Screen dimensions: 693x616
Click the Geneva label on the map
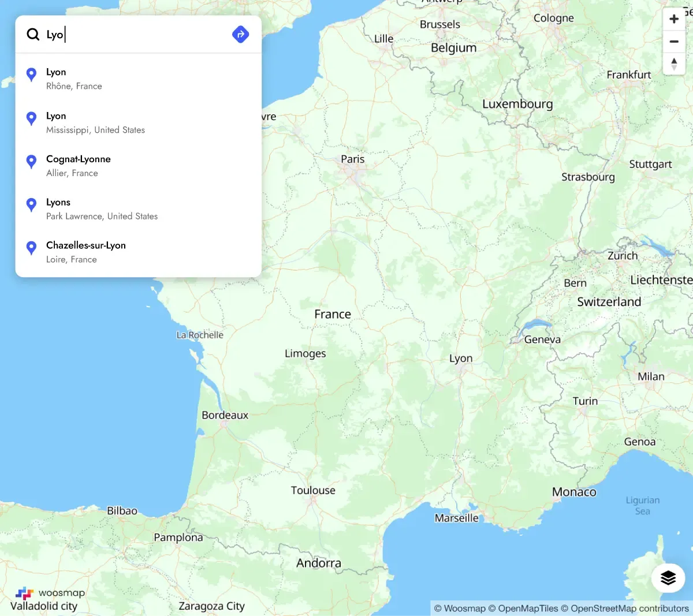542,339
